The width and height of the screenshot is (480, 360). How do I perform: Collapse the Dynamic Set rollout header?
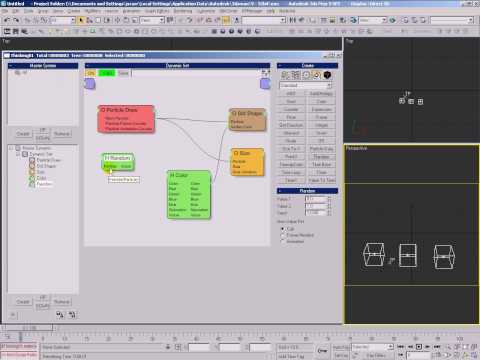(177, 66)
